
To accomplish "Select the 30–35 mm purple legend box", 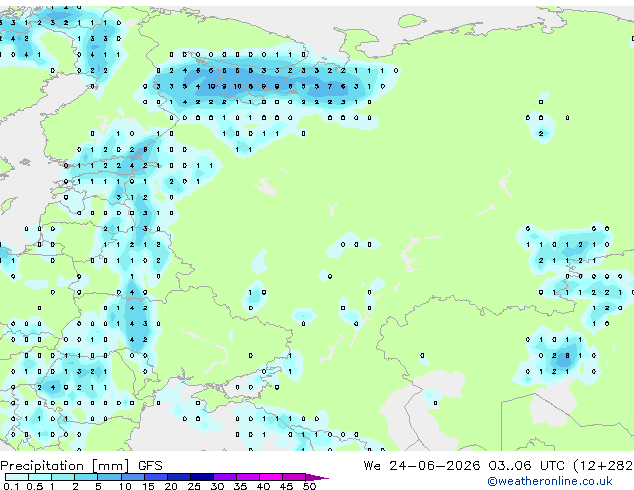I will pos(224,477).
